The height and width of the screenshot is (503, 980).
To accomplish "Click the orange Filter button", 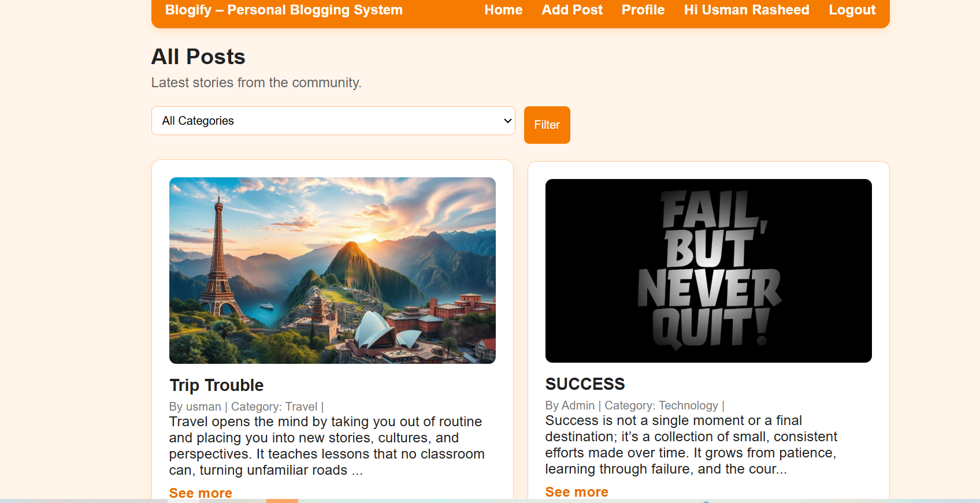I will coord(547,125).
